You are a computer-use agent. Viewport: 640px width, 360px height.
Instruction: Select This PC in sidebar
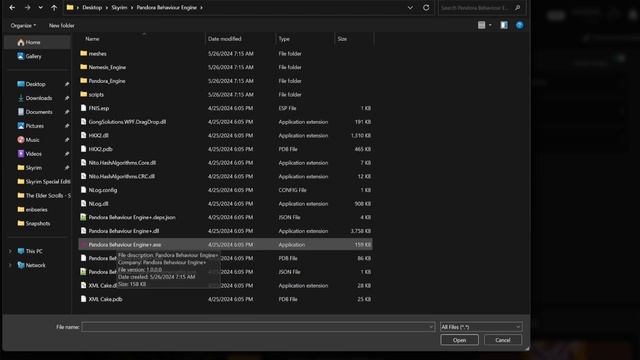coord(34,251)
